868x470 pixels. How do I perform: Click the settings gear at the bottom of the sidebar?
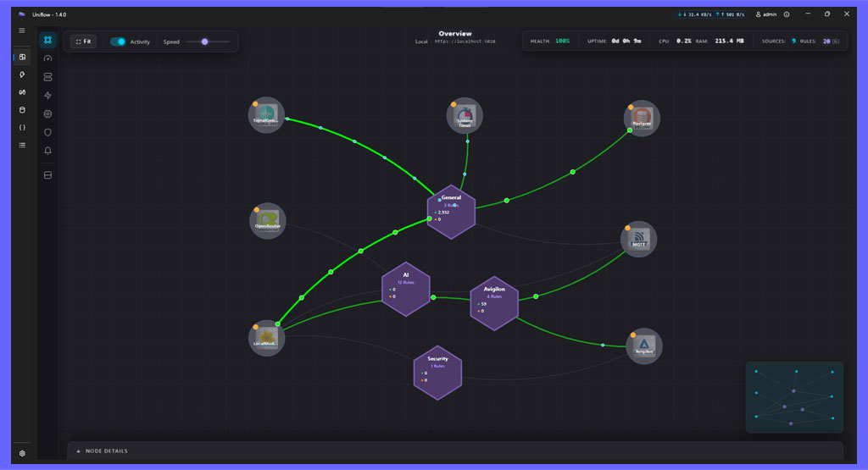tap(22, 453)
